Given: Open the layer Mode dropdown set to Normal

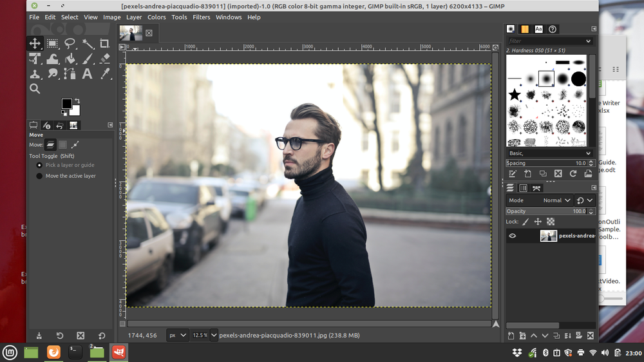Looking at the screenshot, I should point(556,200).
